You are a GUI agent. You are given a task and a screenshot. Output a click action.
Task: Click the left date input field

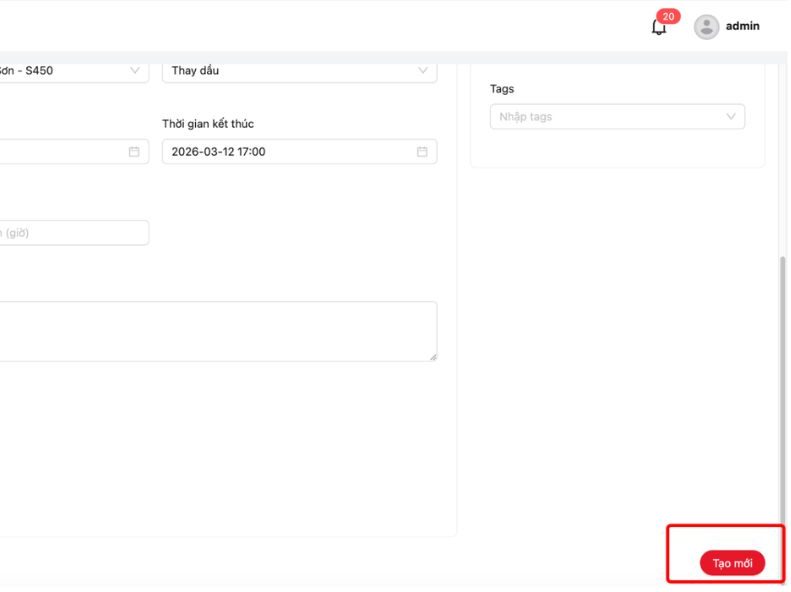[x=60, y=152]
